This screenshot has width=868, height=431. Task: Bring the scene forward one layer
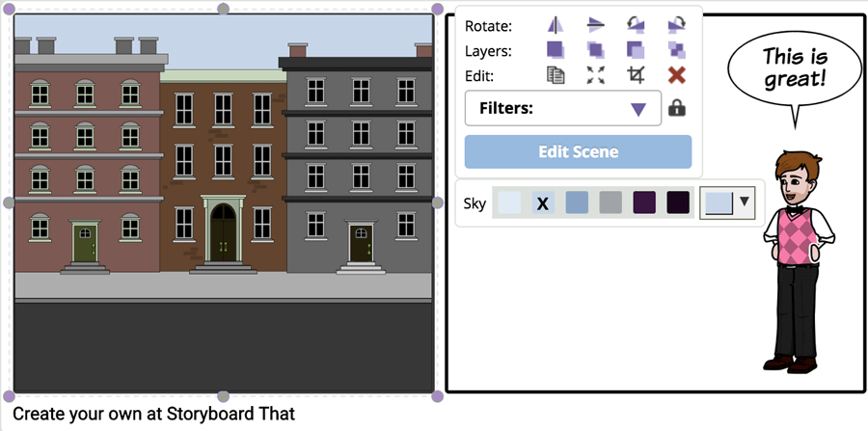[x=596, y=50]
